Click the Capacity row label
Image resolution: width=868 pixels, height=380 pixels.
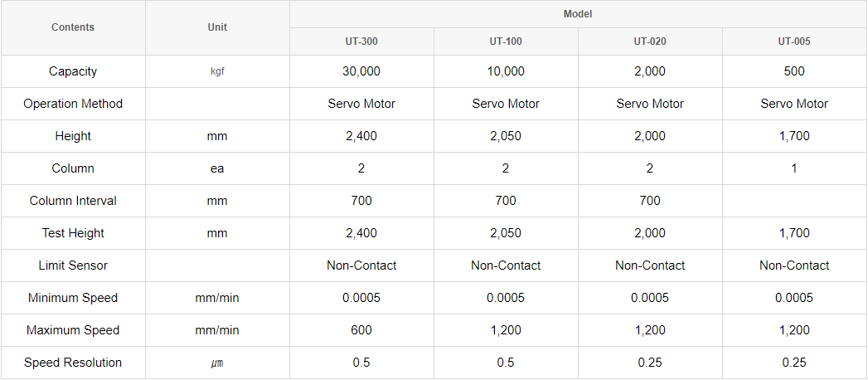(73, 71)
